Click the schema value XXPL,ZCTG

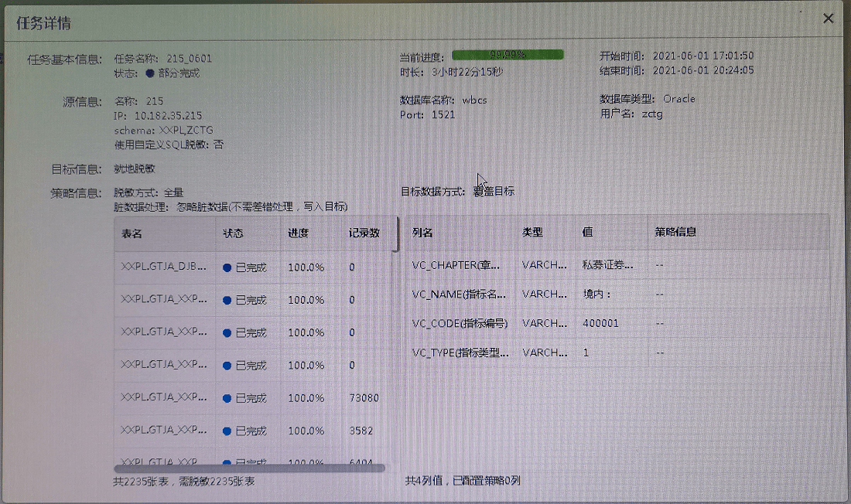[186, 130]
